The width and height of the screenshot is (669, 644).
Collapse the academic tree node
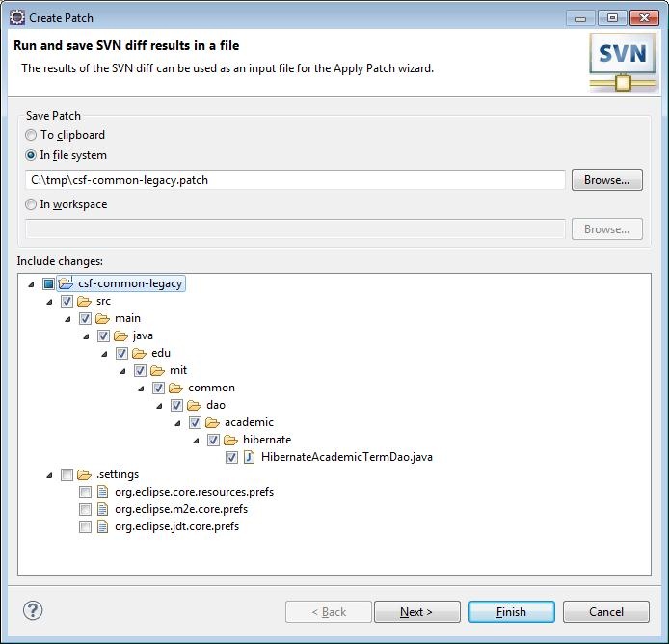178,423
